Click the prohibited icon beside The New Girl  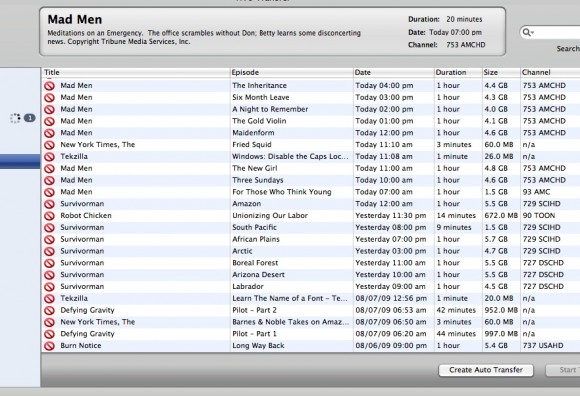[x=50, y=169]
